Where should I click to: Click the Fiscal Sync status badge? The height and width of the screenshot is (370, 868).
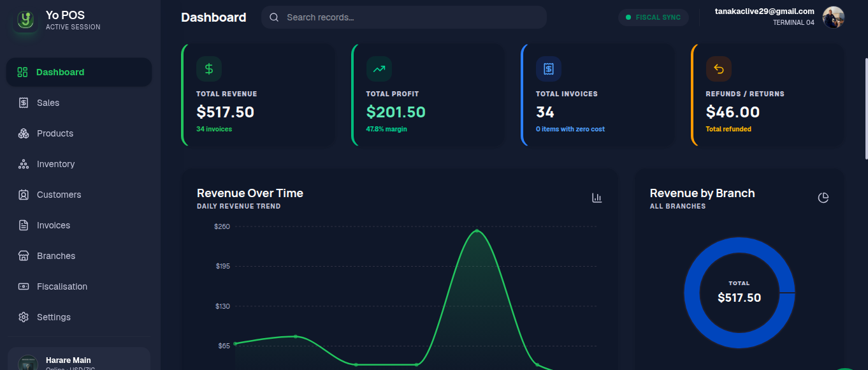(653, 17)
